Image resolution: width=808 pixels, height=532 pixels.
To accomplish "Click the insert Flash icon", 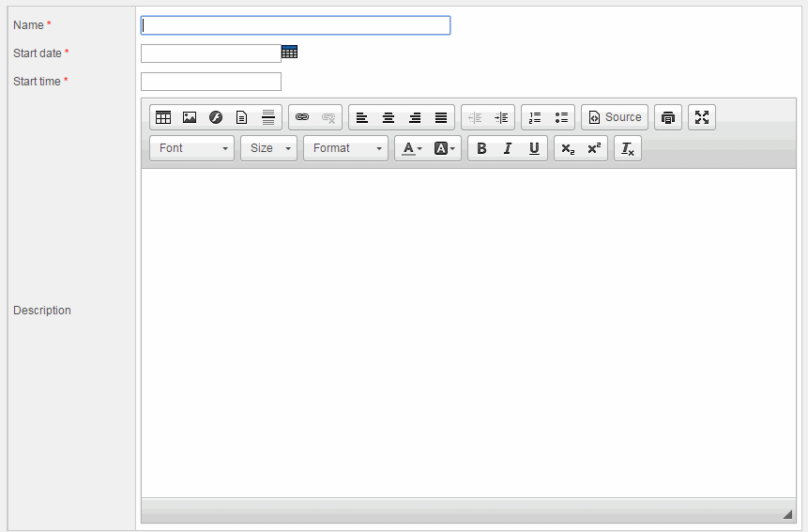I will coord(216,117).
